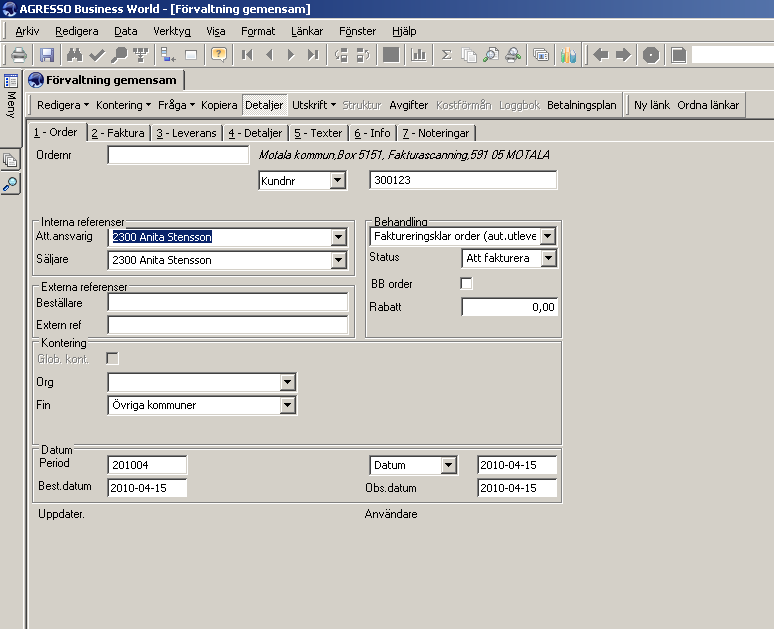The width and height of the screenshot is (774, 629).
Task: Click the help question bubble icon
Action: click(218, 54)
